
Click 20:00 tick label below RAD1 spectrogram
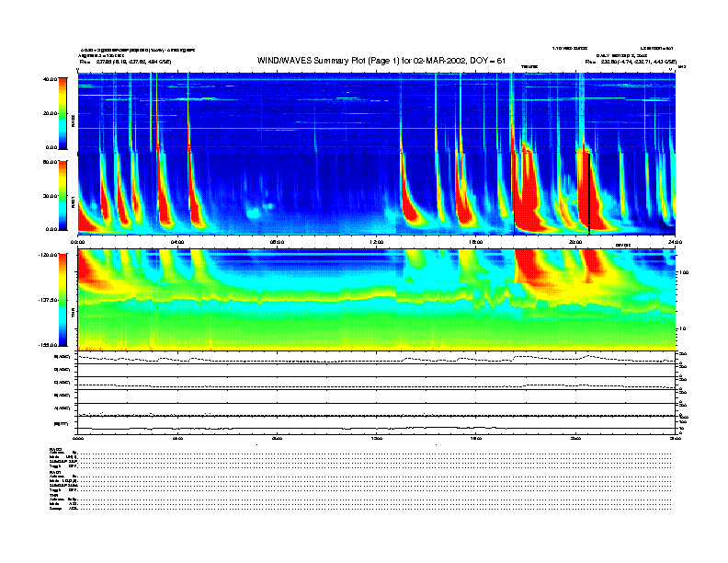575,242
